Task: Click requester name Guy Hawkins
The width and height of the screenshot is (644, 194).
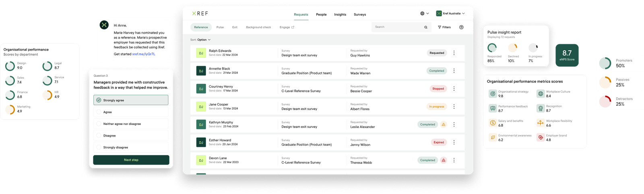Action: point(360,55)
